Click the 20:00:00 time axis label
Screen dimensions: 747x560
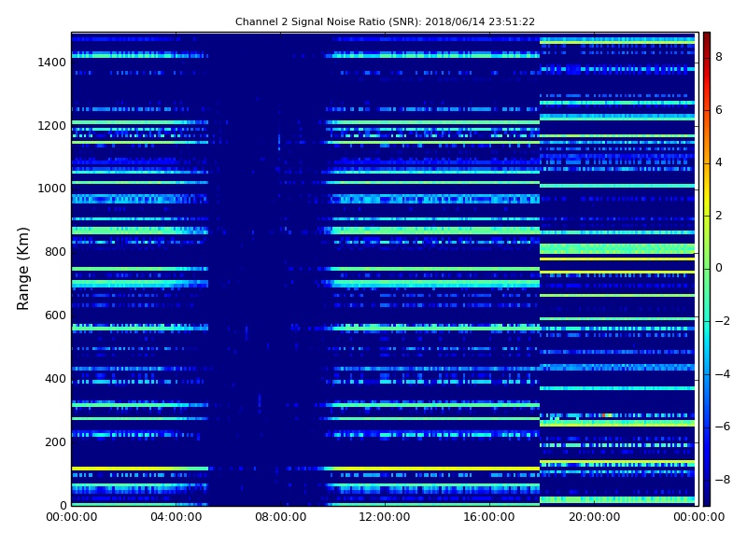[594, 517]
